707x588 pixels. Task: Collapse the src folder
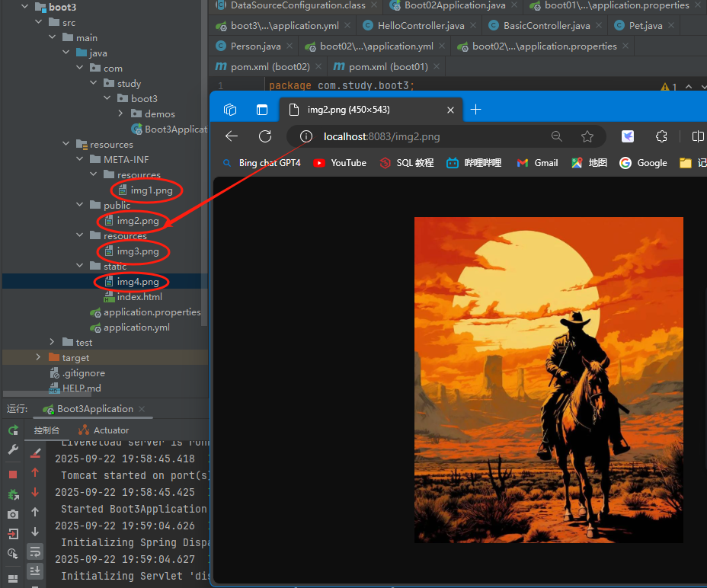[x=39, y=21]
